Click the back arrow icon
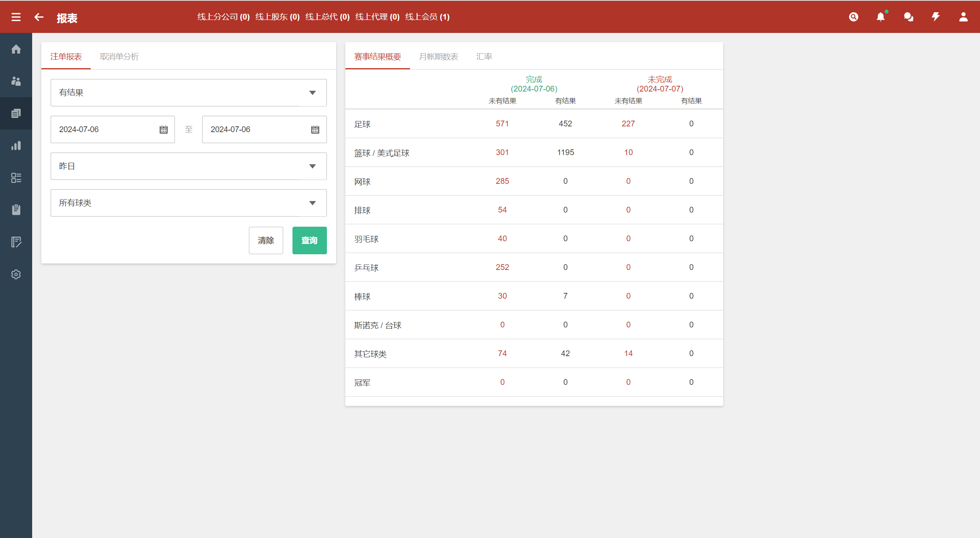980x538 pixels. [39, 17]
